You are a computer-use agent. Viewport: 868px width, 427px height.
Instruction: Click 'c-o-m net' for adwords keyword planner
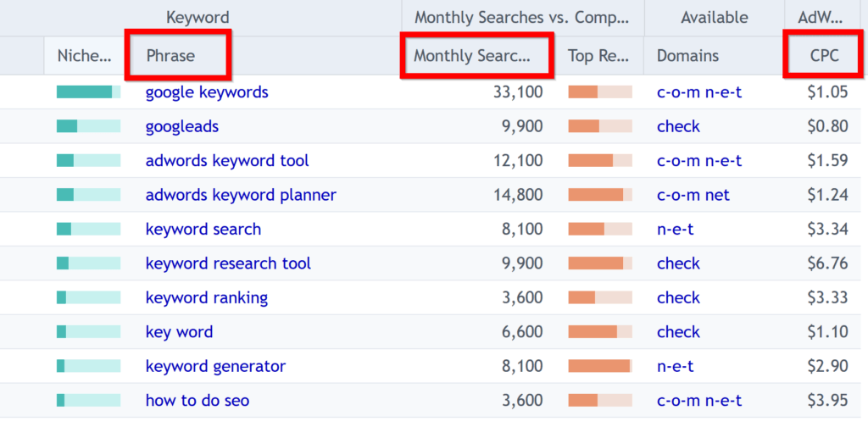coord(693,195)
